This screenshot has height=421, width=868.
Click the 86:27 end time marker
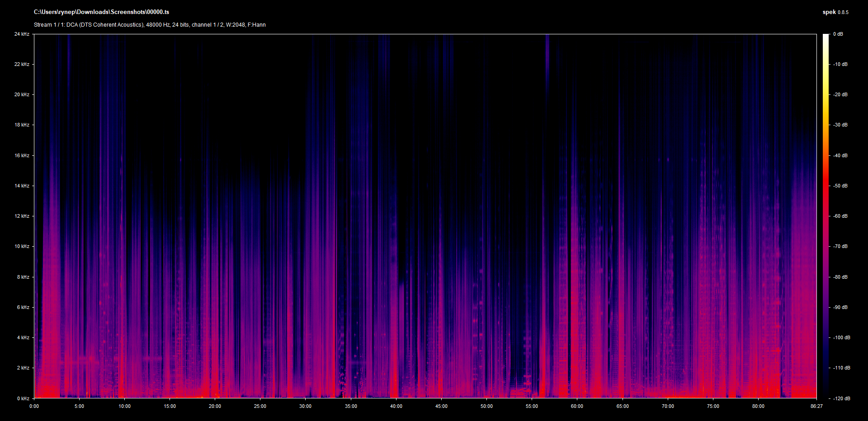816,407
